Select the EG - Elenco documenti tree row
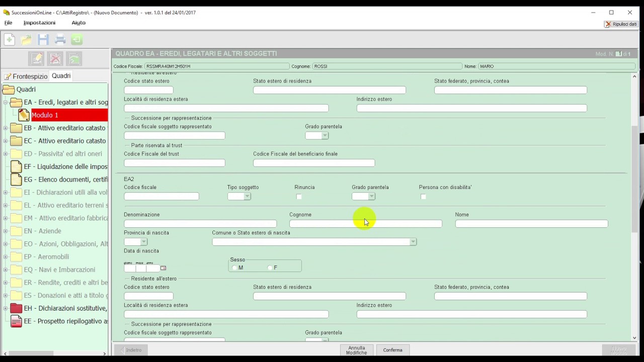Image resolution: width=644 pixels, height=362 pixels. pyautogui.click(x=65, y=179)
